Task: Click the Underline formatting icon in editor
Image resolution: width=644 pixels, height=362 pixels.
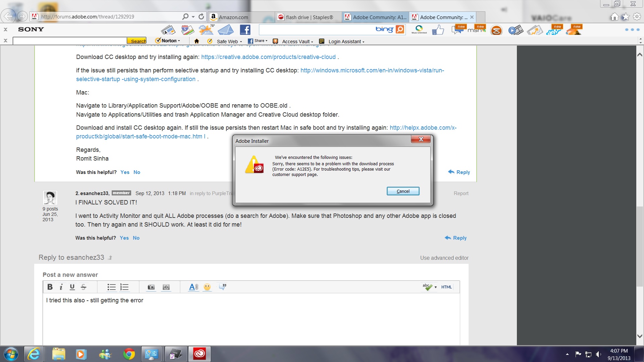Action: (72, 287)
